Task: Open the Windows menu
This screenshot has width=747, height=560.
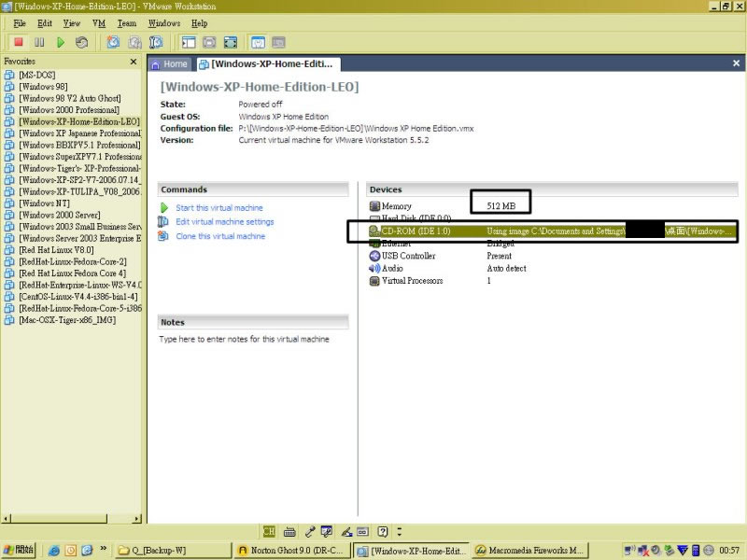Action: pyautogui.click(x=164, y=23)
